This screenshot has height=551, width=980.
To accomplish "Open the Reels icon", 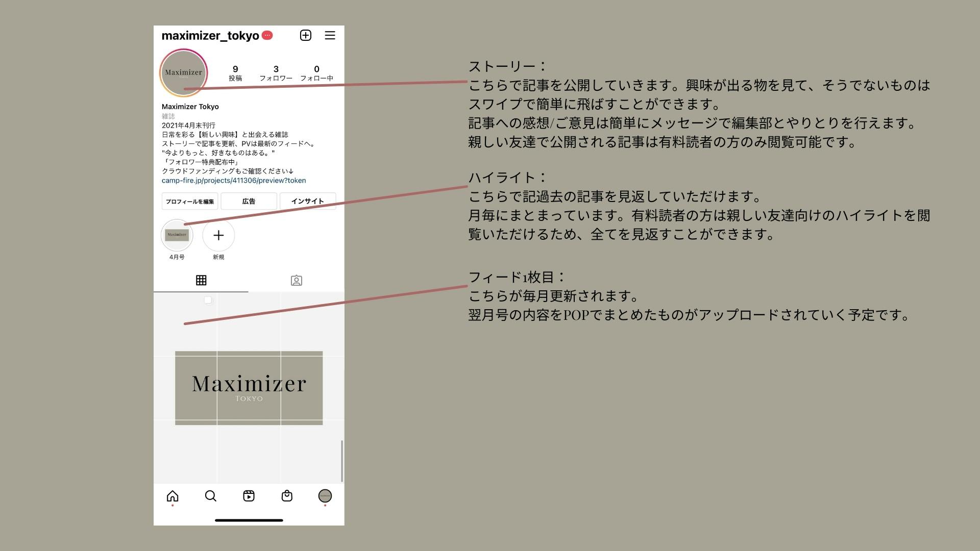I will tap(249, 496).
